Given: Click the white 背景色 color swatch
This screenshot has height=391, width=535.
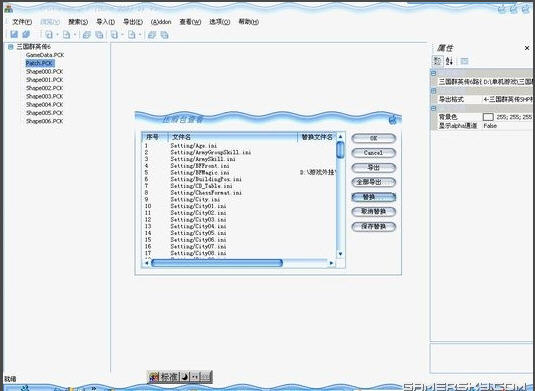Looking at the screenshot, I should pyautogui.click(x=488, y=117).
